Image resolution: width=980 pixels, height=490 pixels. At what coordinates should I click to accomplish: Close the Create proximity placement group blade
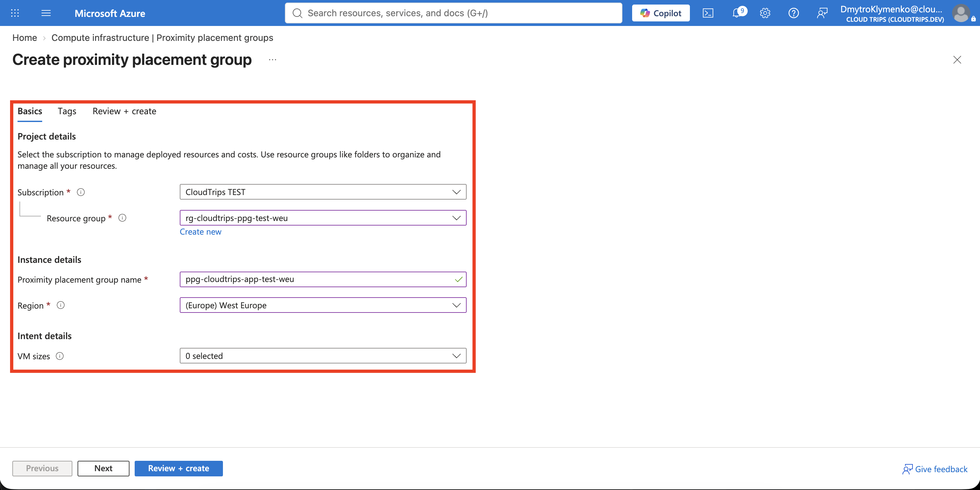pyautogui.click(x=957, y=60)
